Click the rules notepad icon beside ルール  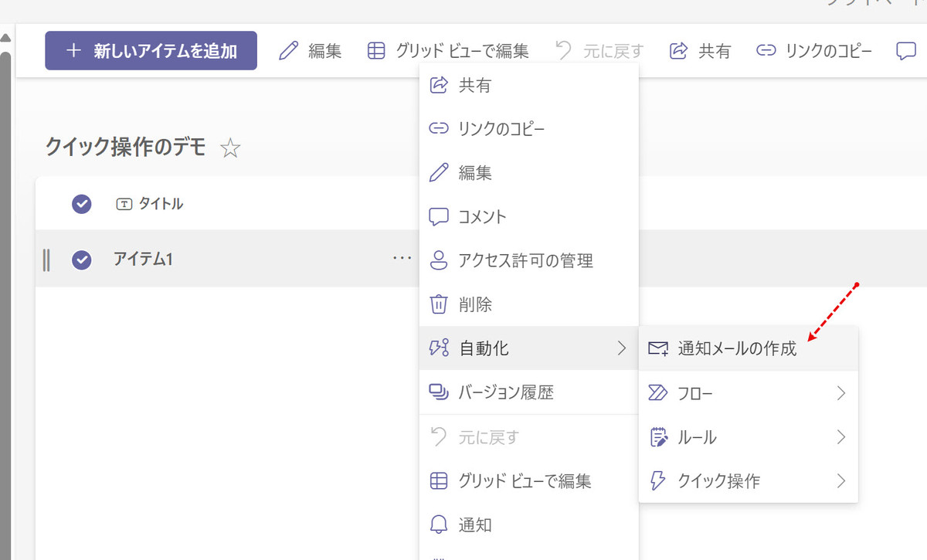click(658, 437)
